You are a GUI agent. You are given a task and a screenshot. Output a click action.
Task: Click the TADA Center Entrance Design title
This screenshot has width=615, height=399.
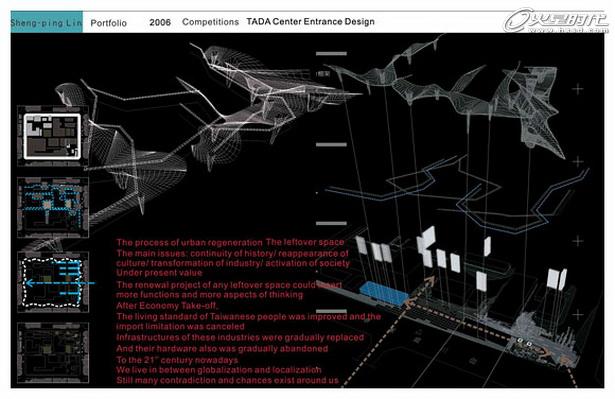(x=310, y=22)
